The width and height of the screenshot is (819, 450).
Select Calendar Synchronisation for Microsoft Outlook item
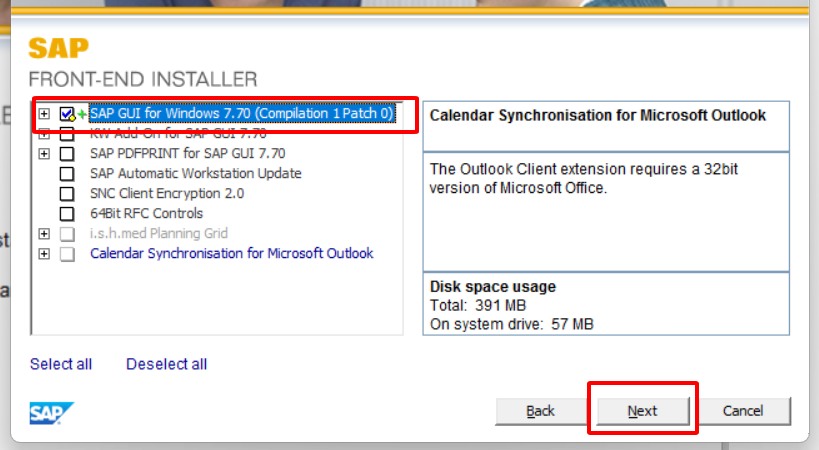coord(232,254)
